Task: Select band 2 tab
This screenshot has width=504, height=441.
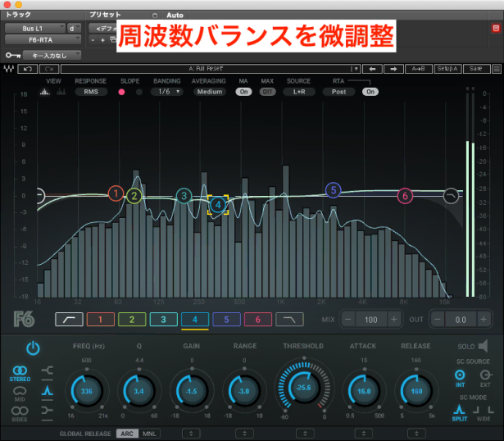Action: 132,319
